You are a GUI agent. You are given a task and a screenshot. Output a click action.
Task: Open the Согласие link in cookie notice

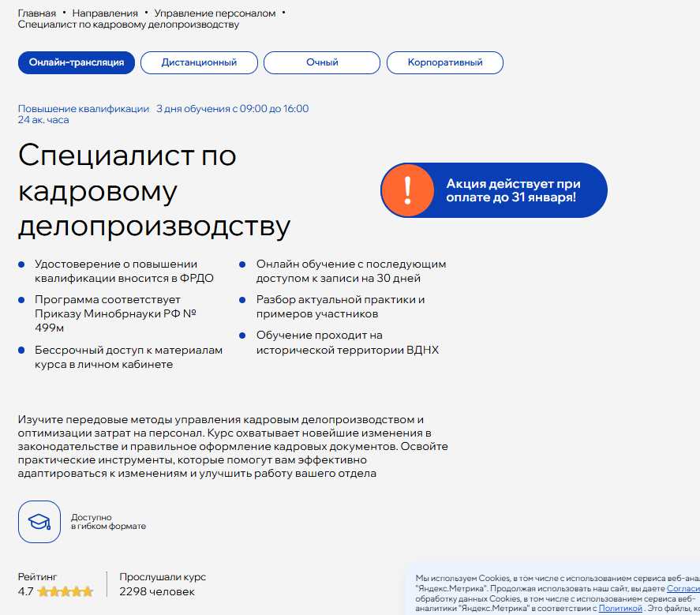point(683,588)
